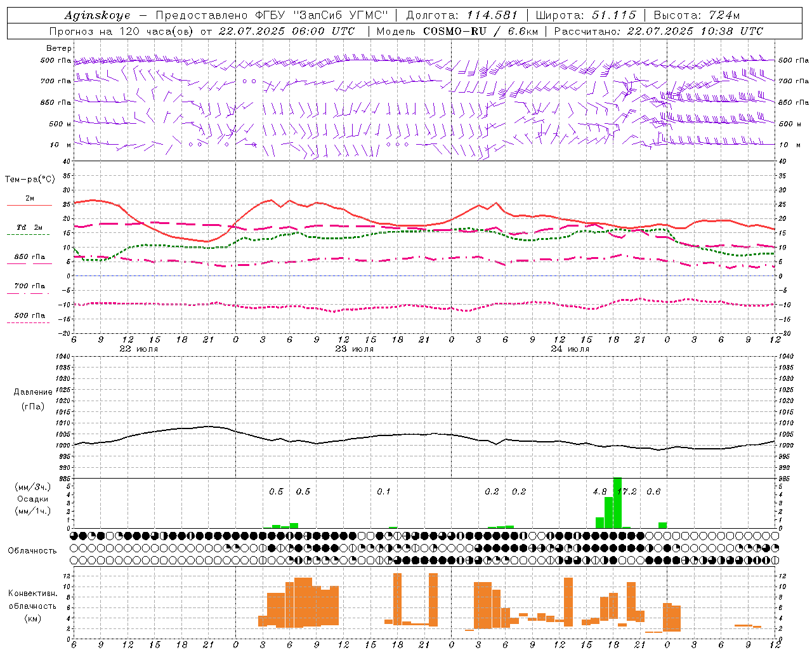This screenshot has width=812, height=650.
Task: Click the model name COSMO-RU / 6.6км
Action: point(481,31)
